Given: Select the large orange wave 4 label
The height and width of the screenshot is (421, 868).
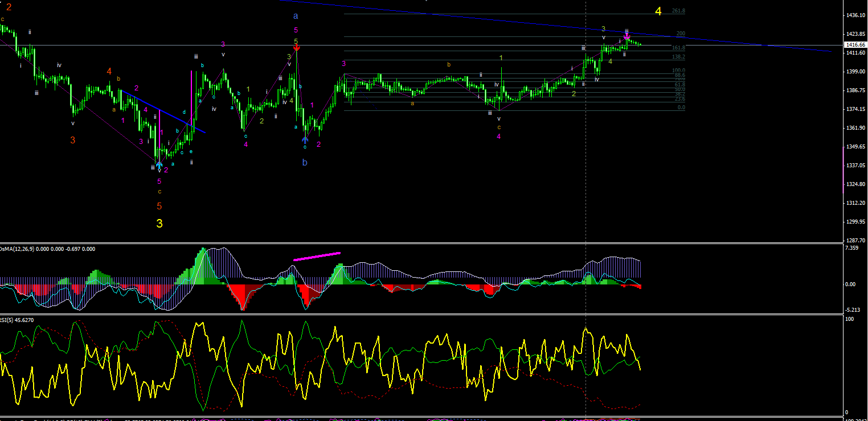Looking at the screenshot, I should click(109, 71).
